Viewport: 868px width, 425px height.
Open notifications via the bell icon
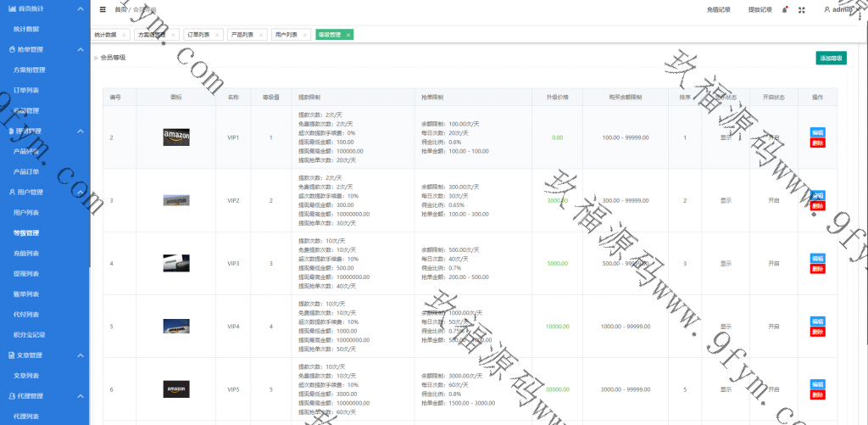pyautogui.click(x=785, y=9)
